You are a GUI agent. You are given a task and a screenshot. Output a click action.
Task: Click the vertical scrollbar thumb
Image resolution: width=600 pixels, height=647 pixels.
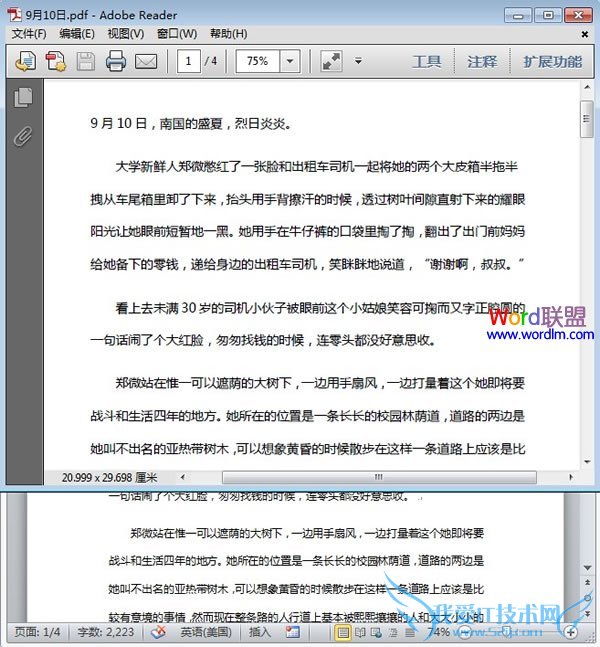click(586, 119)
